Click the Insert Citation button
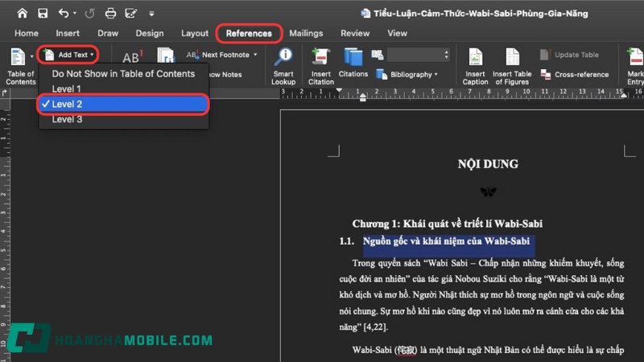The width and height of the screenshot is (644, 362). click(x=320, y=66)
